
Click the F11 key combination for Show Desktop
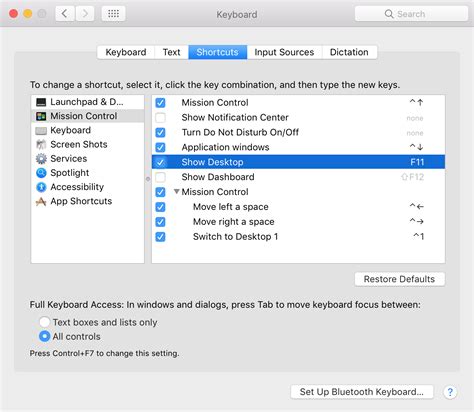tap(417, 162)
